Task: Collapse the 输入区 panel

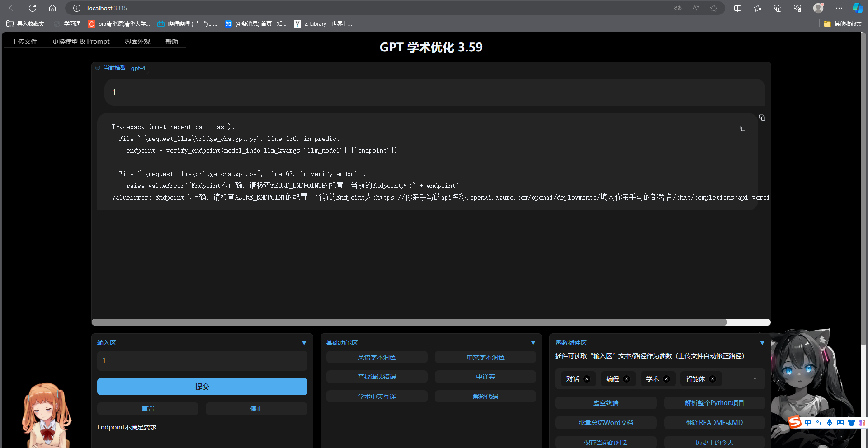Action: click(304, 343)
